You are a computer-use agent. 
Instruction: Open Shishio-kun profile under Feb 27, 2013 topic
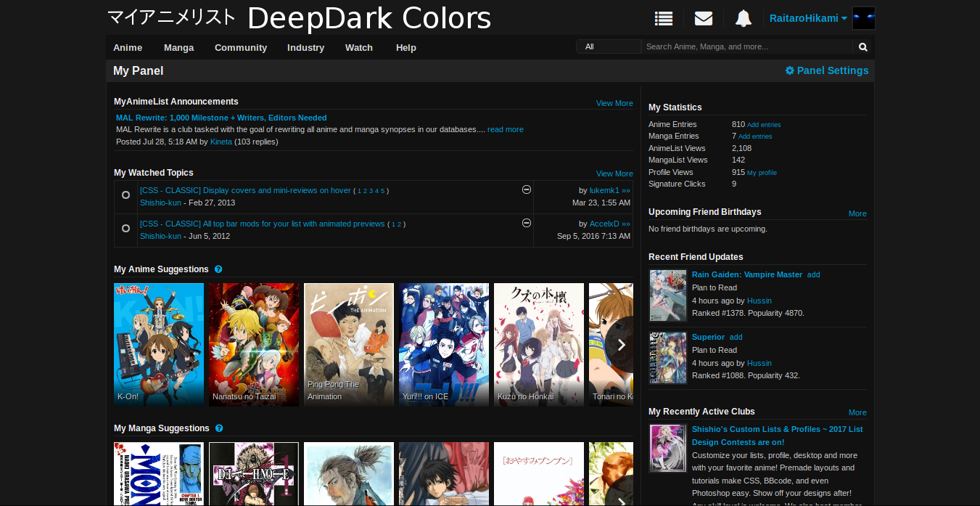(160, 203)
